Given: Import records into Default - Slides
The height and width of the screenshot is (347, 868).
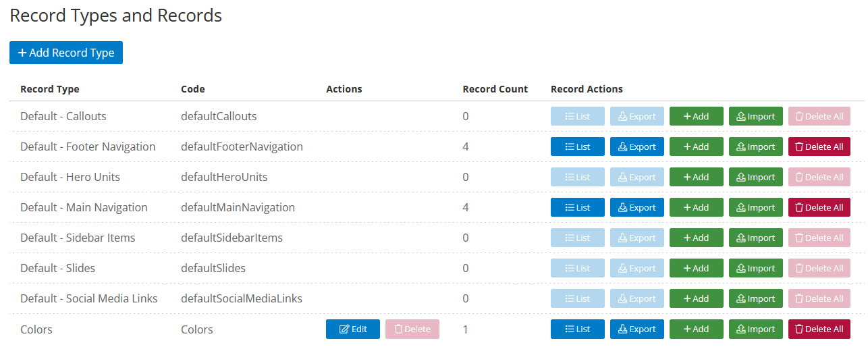Looking at the screenshot, I should coord(756,268).
